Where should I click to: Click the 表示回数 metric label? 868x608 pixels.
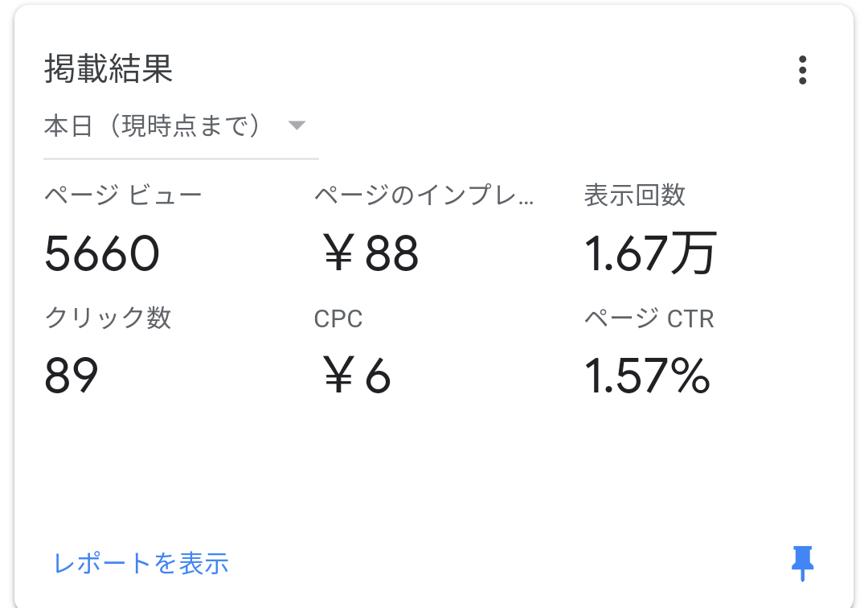635,195
